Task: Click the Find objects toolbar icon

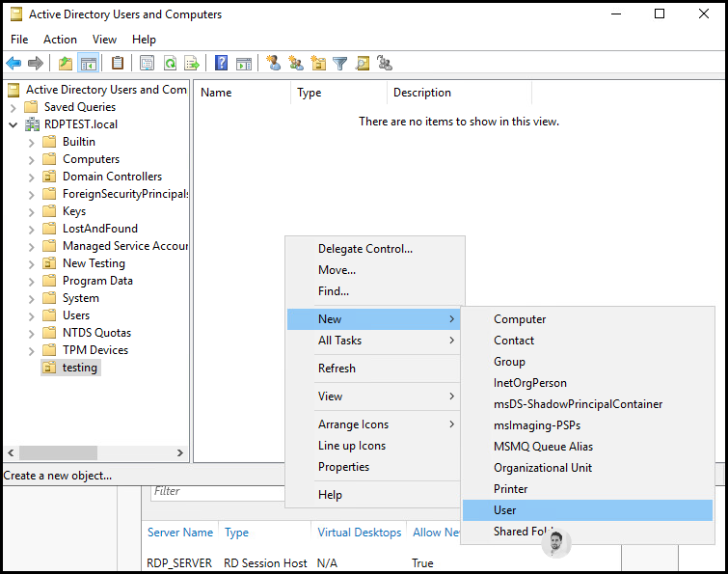Action: (363, 63)
